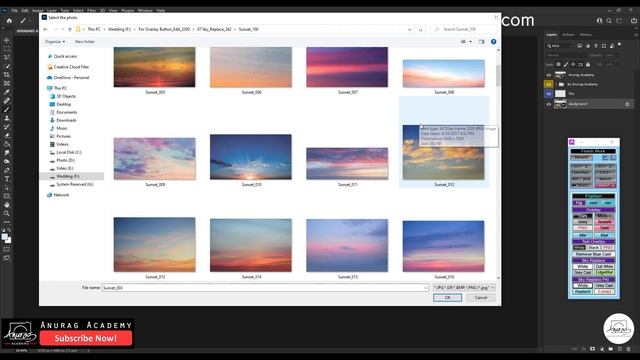This screenshot has height=360, width=640.
Task: Hide the Background layer eye icon
Action: 549,104
